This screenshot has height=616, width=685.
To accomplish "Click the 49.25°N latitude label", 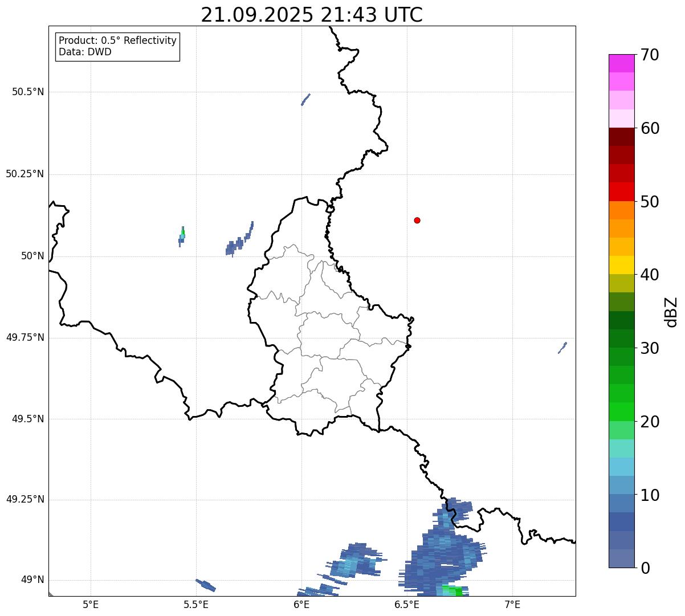I will click(x=25, y=500).
